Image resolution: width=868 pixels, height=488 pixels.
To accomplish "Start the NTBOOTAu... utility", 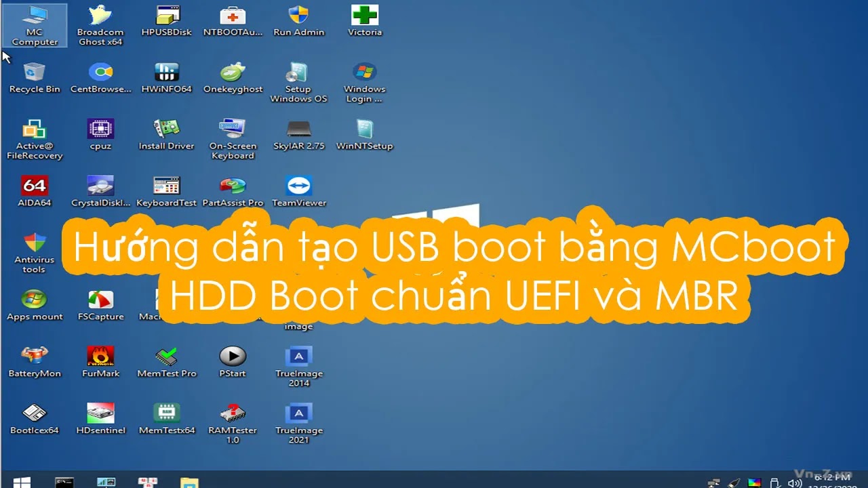I will [x=233, y=20].
